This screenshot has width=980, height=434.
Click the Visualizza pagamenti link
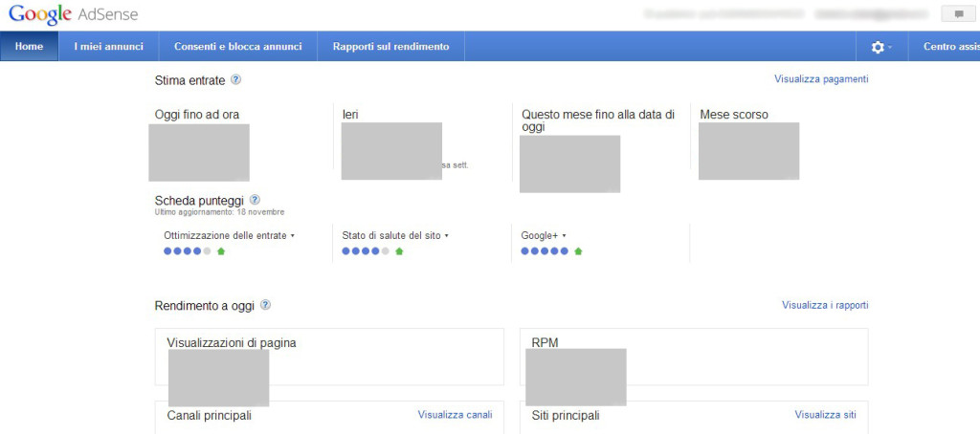tap(821, 79)
